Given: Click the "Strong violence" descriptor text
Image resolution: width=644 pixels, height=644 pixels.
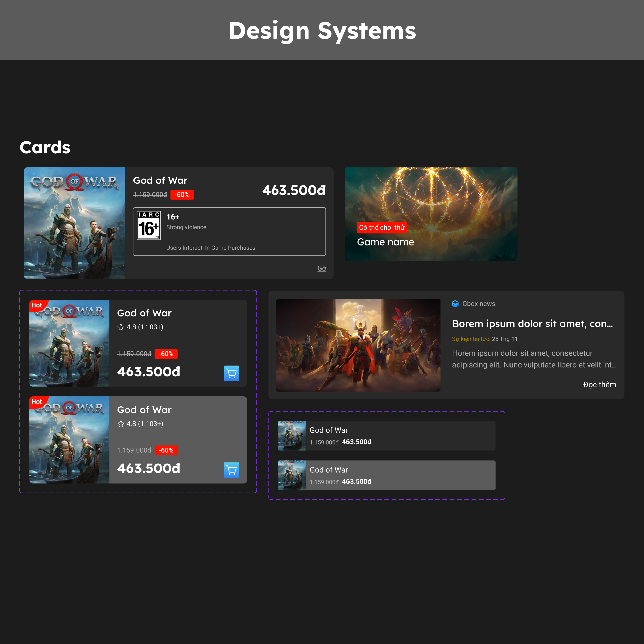Looking at the screenshot, I should pos(186,227).
